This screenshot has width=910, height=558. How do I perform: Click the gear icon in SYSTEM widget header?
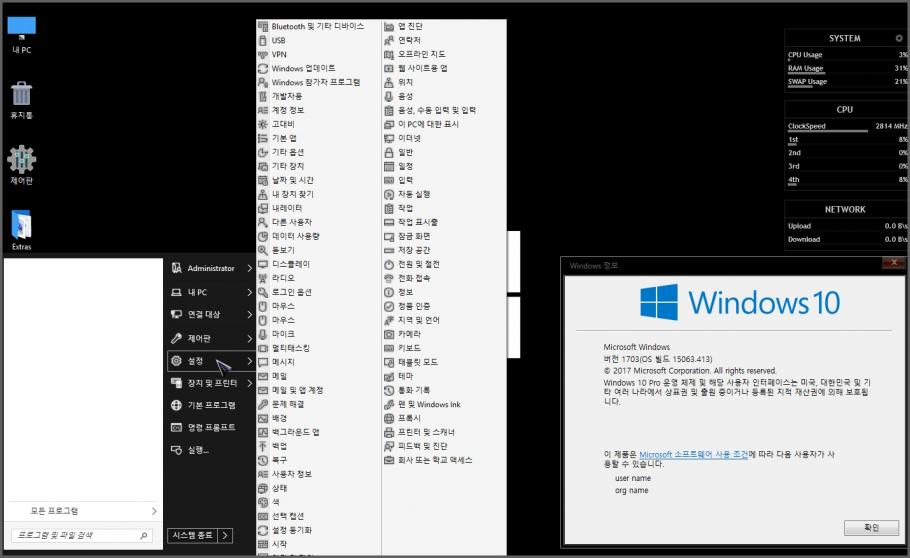pos(898,38)
